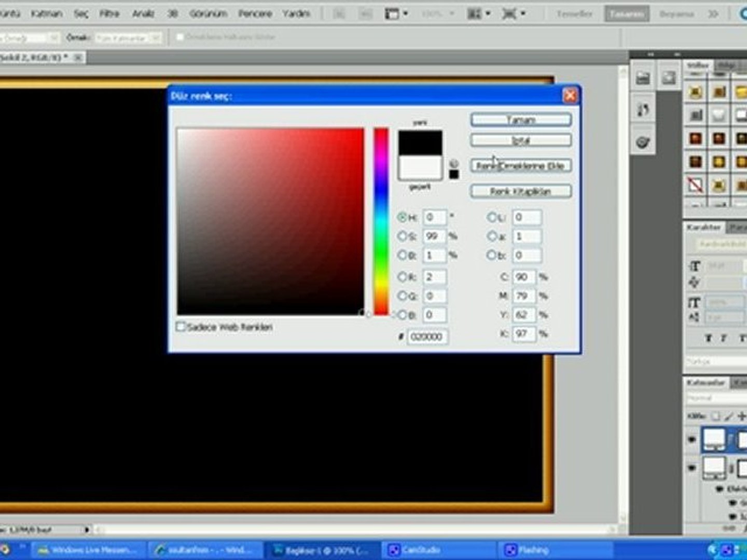Click the faux bold T icon in Karakter panel
Image resolution: width=747 pixels, height=560 pixels.
708,338
